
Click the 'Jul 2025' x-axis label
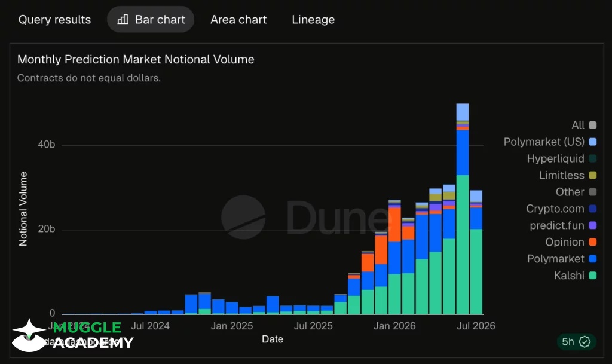click(313, 326)
